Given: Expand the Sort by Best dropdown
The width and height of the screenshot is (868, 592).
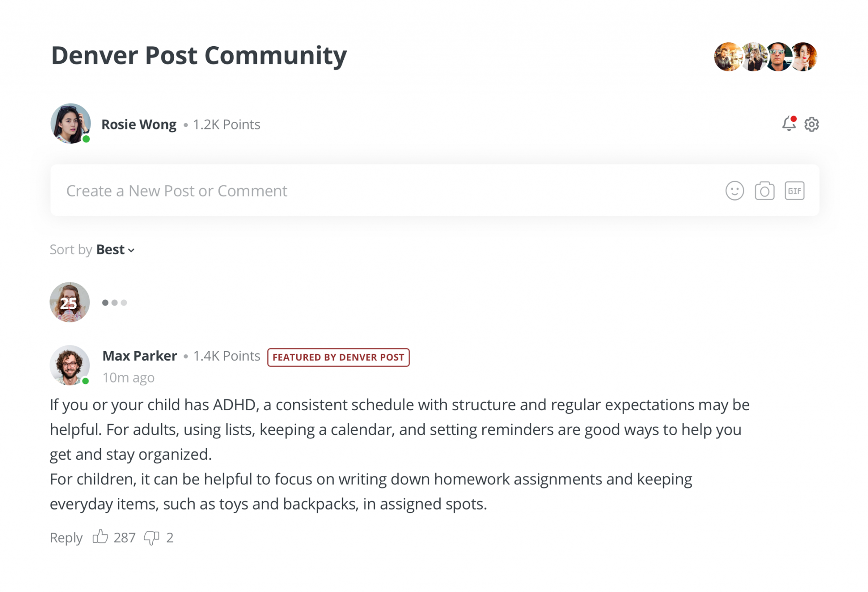Looking at the screenshot, I should 115,250.
